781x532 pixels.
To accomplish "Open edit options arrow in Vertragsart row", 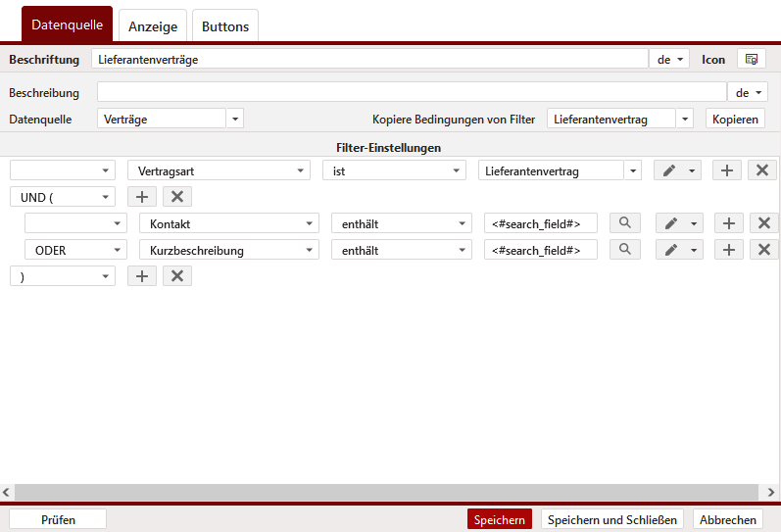I will tap(692, 170).
